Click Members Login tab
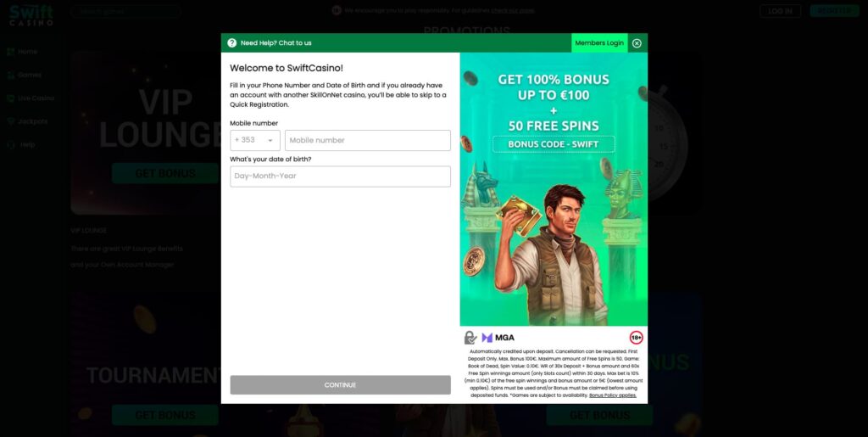868x437 pixels. tap(599, 42)
